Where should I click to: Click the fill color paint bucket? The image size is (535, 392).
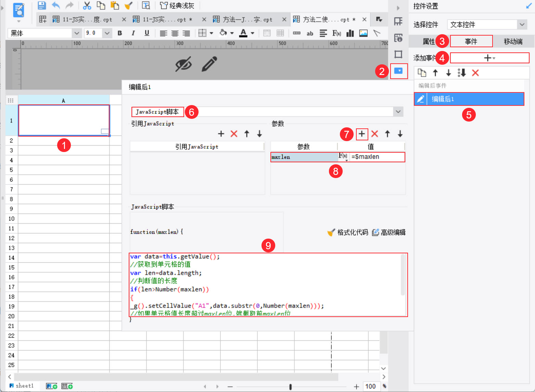223,33
